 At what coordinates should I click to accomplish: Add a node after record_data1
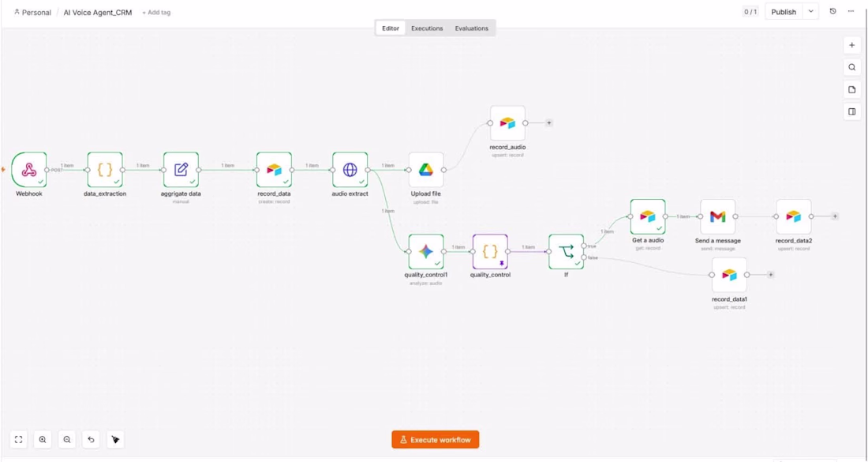pyautogui.click(x=770, y=275)
